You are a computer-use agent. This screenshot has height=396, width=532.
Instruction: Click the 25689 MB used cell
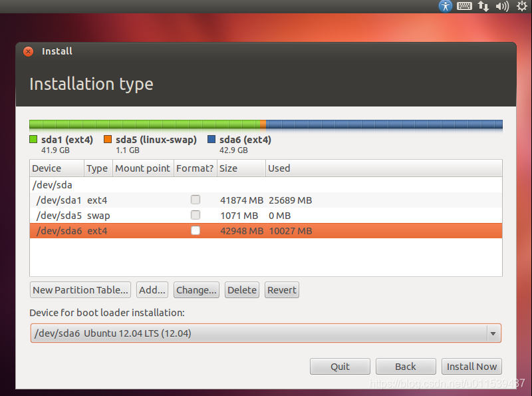(x=291, y=200)
